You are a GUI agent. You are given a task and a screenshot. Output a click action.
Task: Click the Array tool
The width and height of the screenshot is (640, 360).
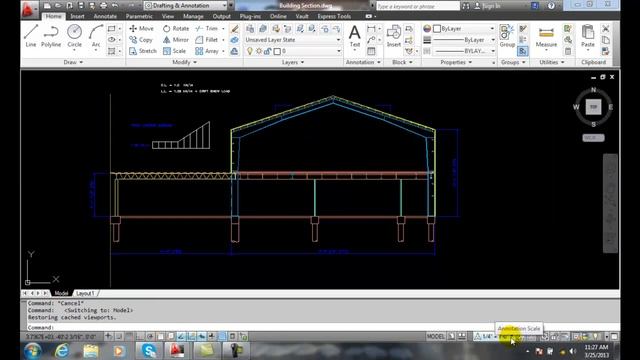tap(207, 51)
